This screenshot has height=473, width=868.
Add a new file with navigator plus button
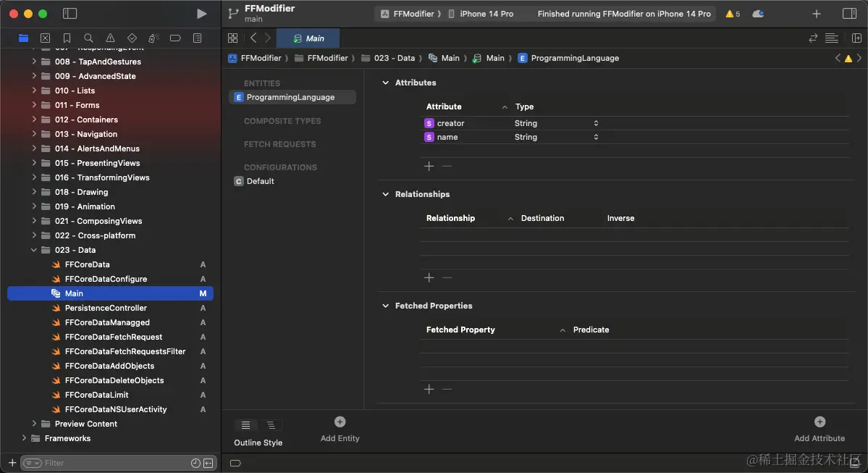12,463
